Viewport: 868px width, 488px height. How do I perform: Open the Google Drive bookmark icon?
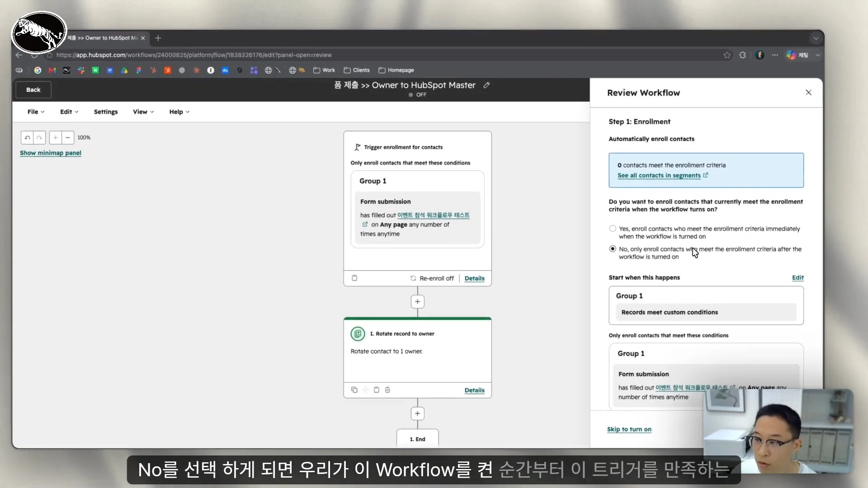click(x=124, y=70)
